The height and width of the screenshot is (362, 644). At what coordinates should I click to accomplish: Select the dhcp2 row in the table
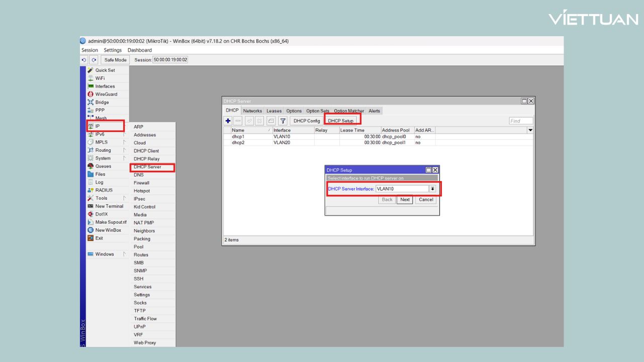238,142
